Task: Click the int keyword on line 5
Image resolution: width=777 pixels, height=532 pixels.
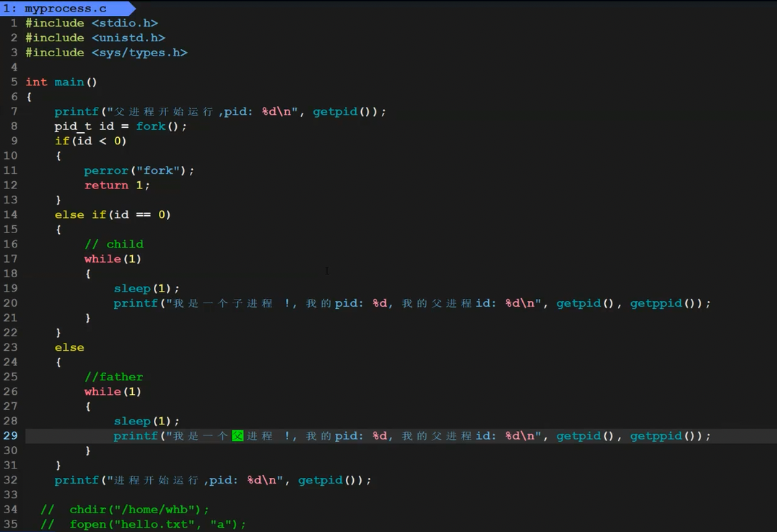Action: click(36, 82)
